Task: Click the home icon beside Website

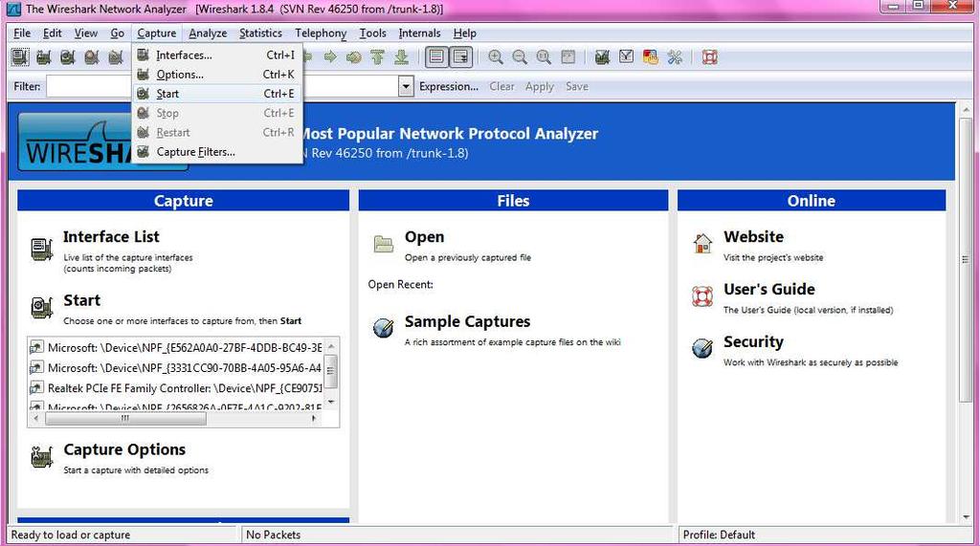Action: [x=702, y=243]
